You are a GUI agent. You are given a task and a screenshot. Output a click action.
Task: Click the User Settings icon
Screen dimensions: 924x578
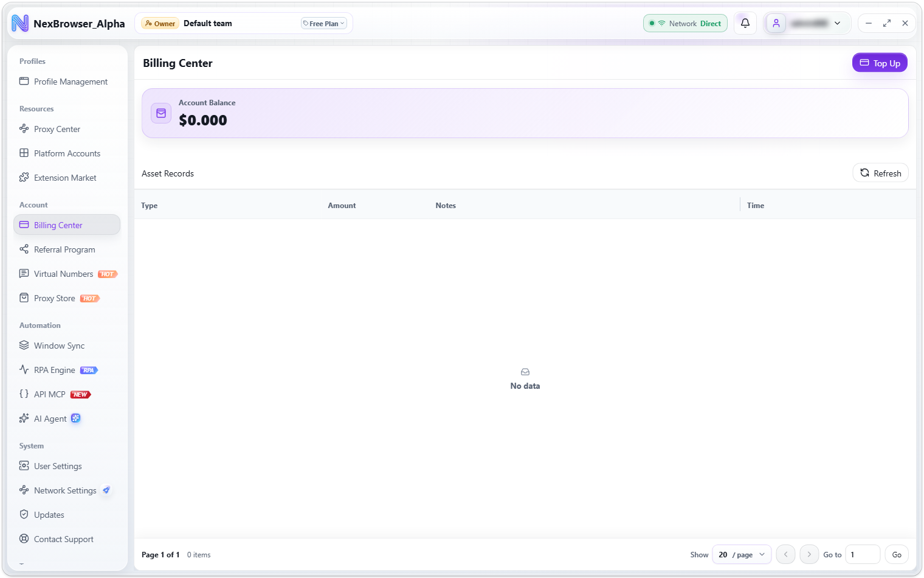(24, 465)
